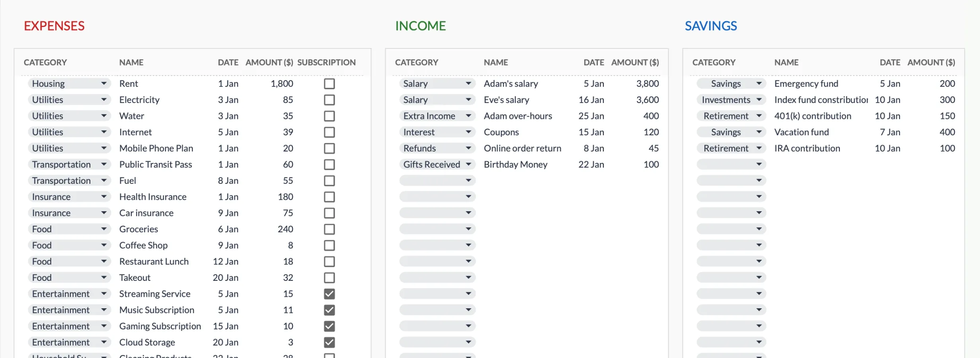
Task: Open the Investments category dropdown
Action: (731, 100)
